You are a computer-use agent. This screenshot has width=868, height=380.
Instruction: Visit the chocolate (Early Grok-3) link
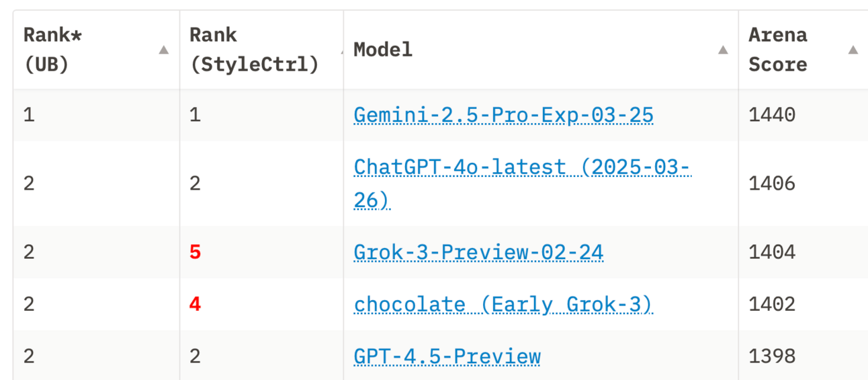click(x=503, y=305)
